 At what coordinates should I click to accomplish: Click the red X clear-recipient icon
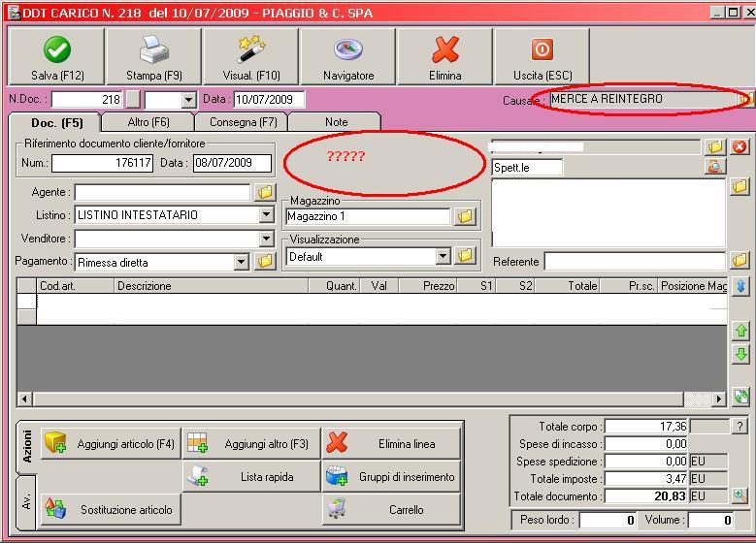click(740, 147)
